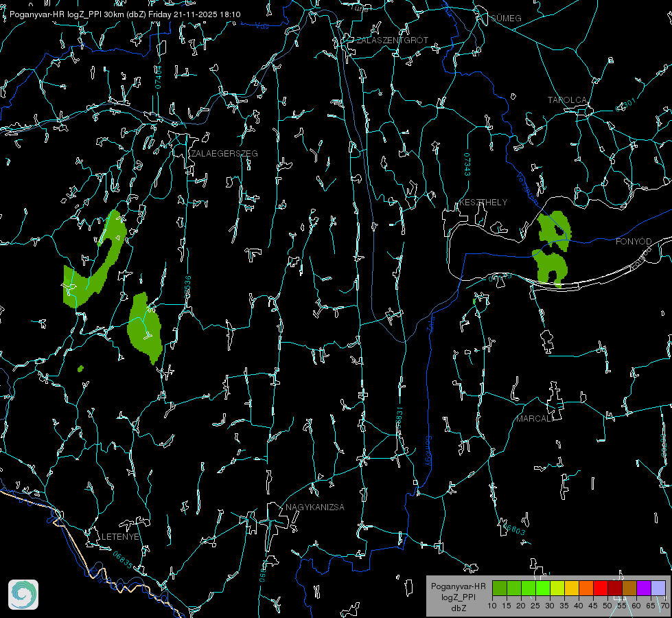The width and height of the screenshot is (672, 618).
Task: Pick the 40-45 dBZ orange legend swatch
Action: (586, 588)
